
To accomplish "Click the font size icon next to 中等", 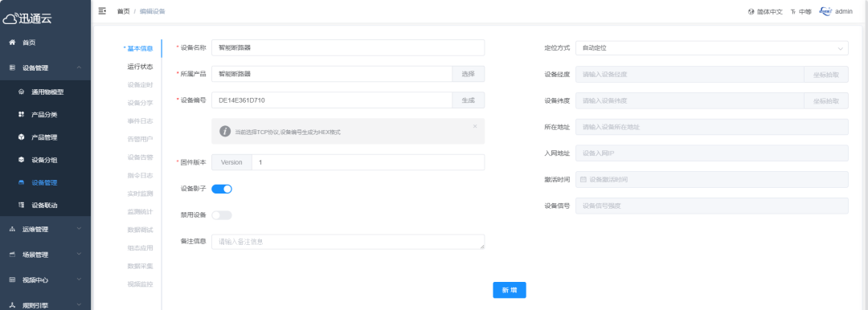I will (x=792, y=11).
